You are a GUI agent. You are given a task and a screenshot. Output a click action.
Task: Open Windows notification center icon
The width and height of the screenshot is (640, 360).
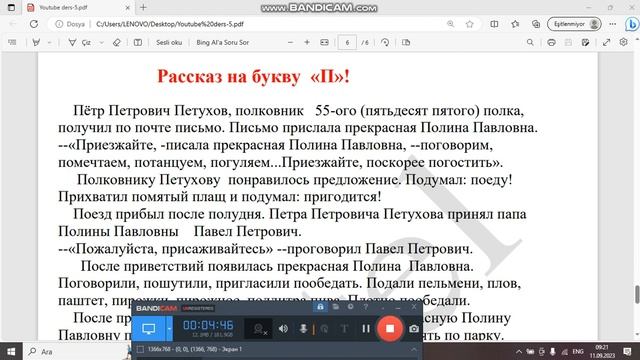pyautogui.click(x=627, y=351)
